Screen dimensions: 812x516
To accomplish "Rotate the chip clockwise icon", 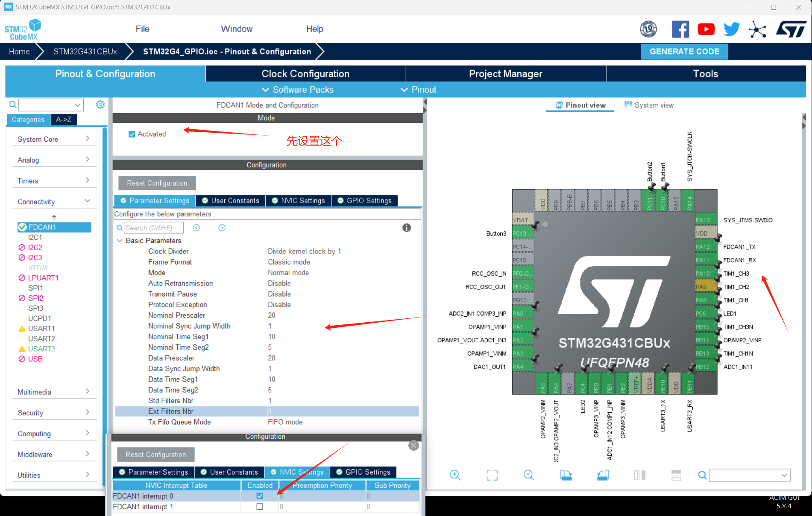I will click(x=566, y=475).
